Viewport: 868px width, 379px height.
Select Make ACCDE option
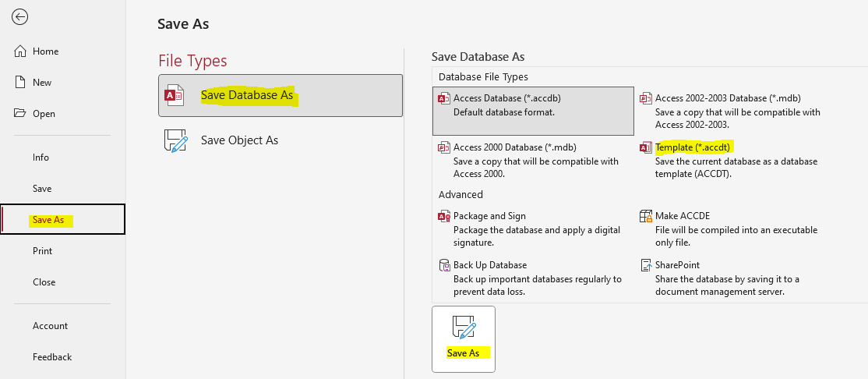(734, 228)
